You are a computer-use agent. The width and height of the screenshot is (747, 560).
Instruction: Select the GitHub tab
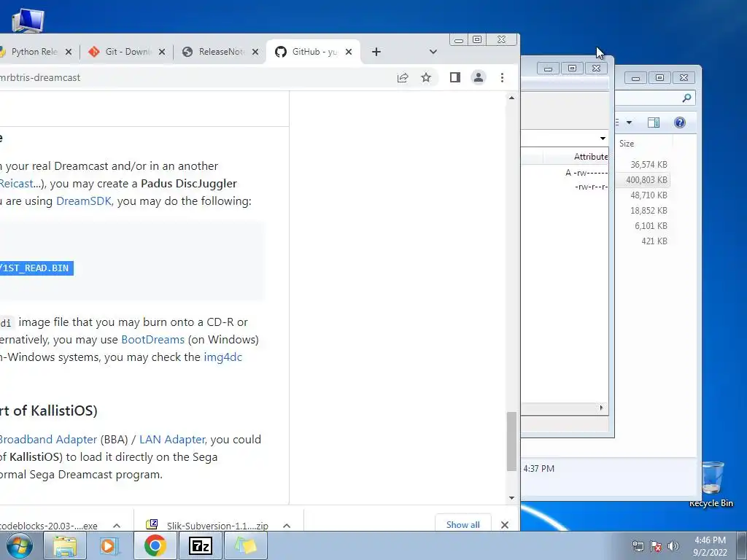pos(312,52)
